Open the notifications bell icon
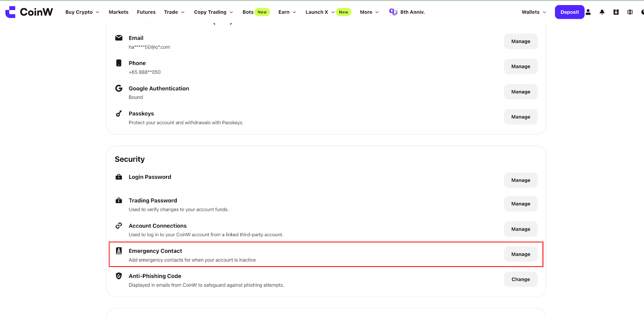The width and height of the screenshot is (644, 318). point(602,12)
